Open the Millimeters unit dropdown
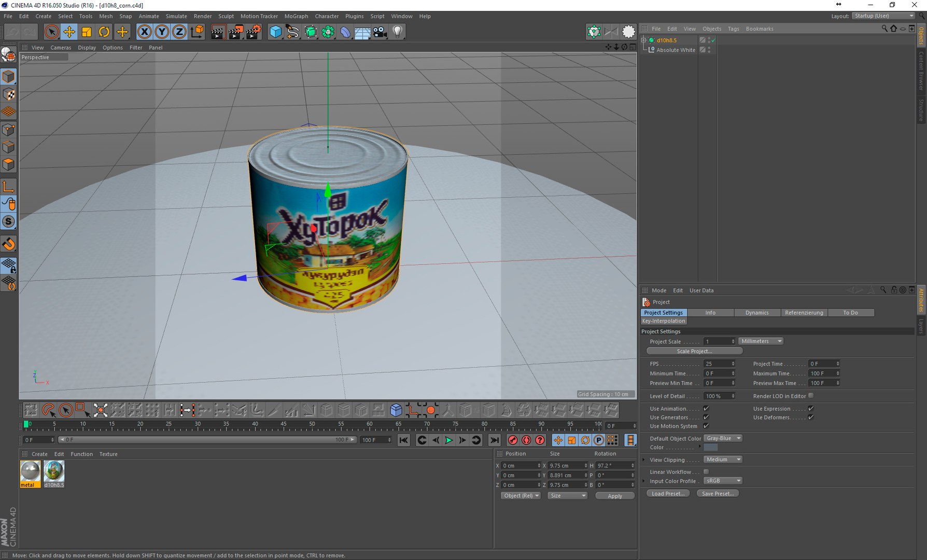Screen dimensions: 927x560 (x=761, y=341)
